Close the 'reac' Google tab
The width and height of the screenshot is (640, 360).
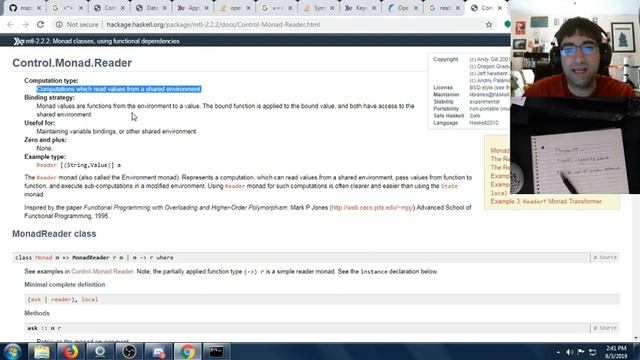pos(458,8)
